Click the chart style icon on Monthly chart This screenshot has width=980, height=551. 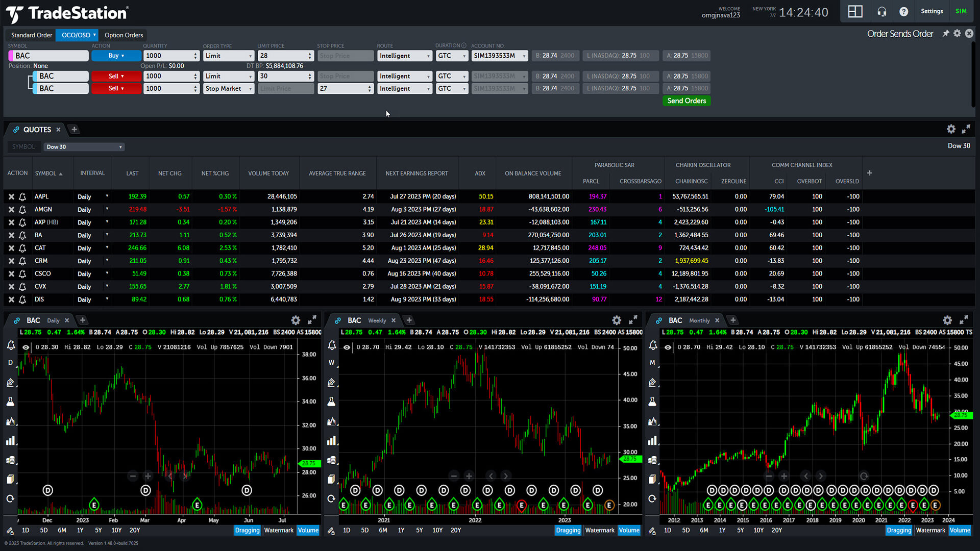point(652,421)
